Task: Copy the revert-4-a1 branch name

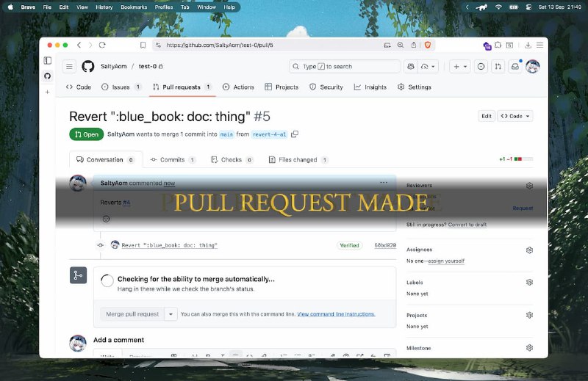Action: tap(295, 134)
